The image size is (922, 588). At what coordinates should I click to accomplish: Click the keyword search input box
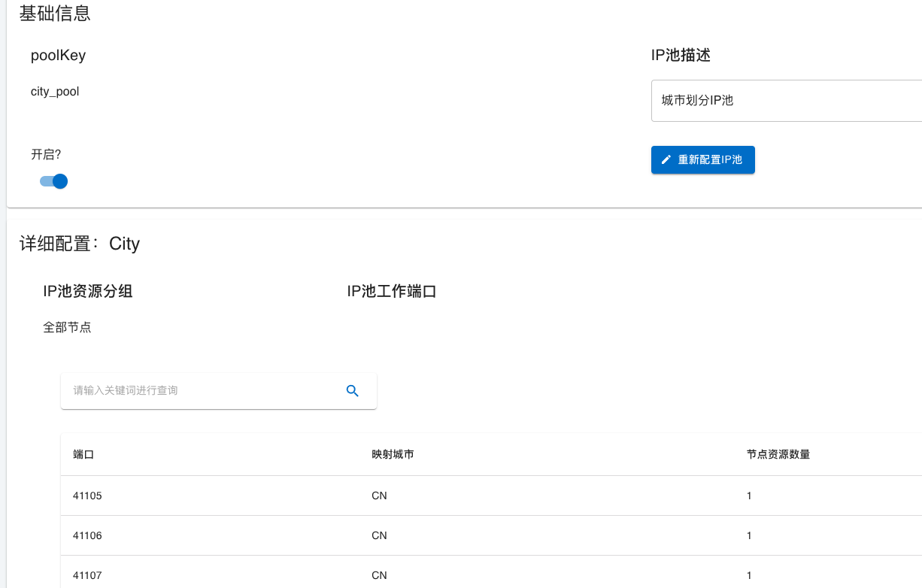203,391
